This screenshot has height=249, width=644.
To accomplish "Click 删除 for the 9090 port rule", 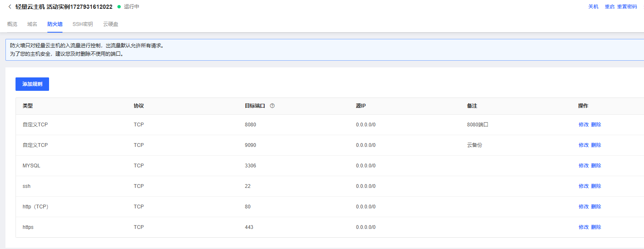I will tap(596, 145).
